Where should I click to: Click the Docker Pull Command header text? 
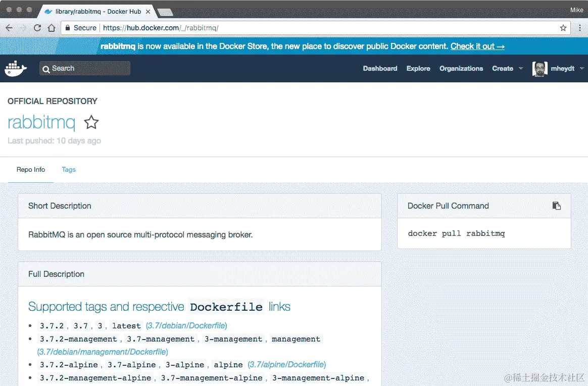[x=448, y=206]
